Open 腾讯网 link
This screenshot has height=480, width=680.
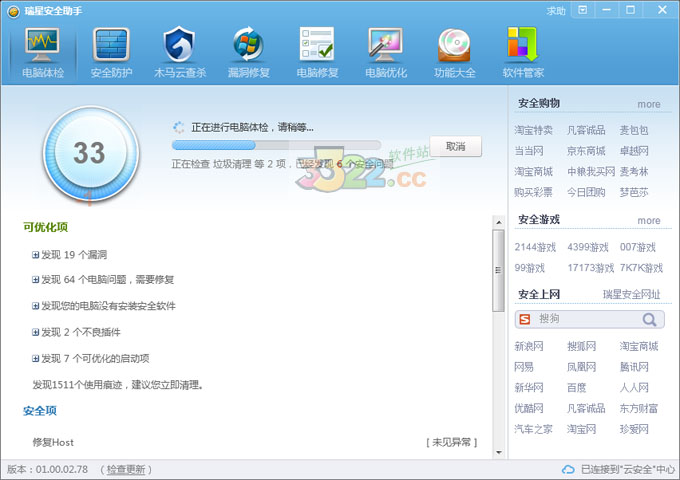[x=634, y=367]
